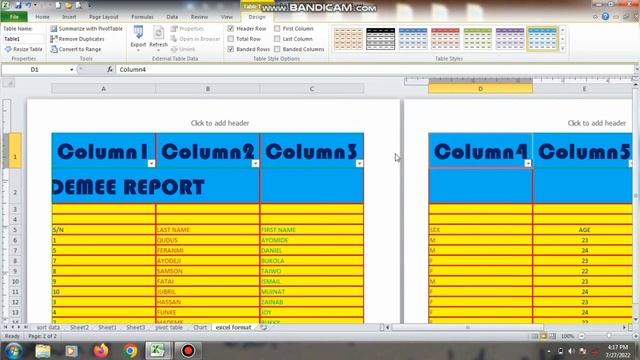Switch to the Page Layout ribbon tab
This screenshot has width=640, height=360.
point(104,17)
